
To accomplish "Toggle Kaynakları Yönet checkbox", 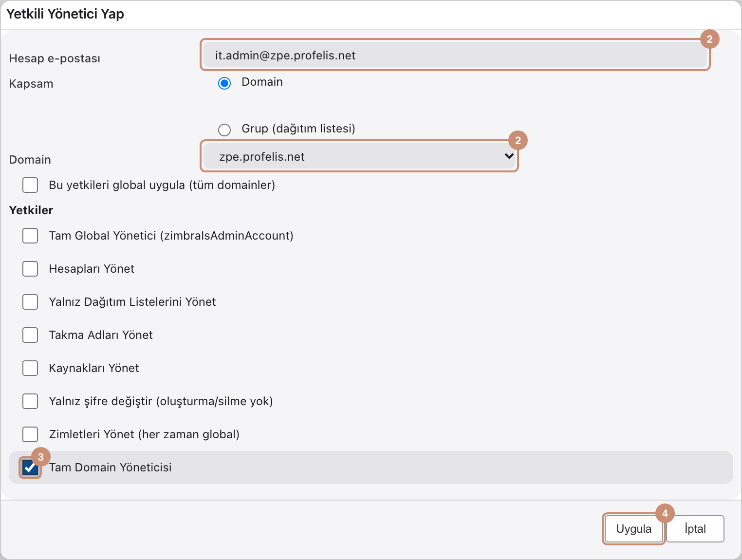I will [x=30, y=368].
